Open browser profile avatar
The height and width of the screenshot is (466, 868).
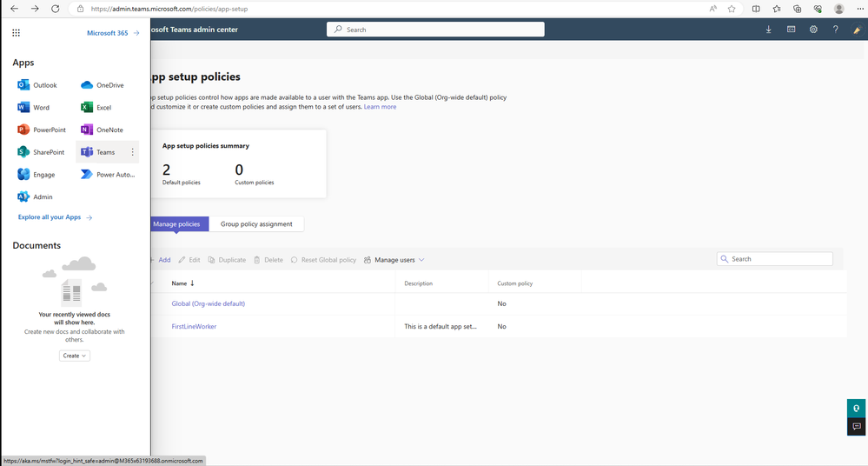coord(839,9)
